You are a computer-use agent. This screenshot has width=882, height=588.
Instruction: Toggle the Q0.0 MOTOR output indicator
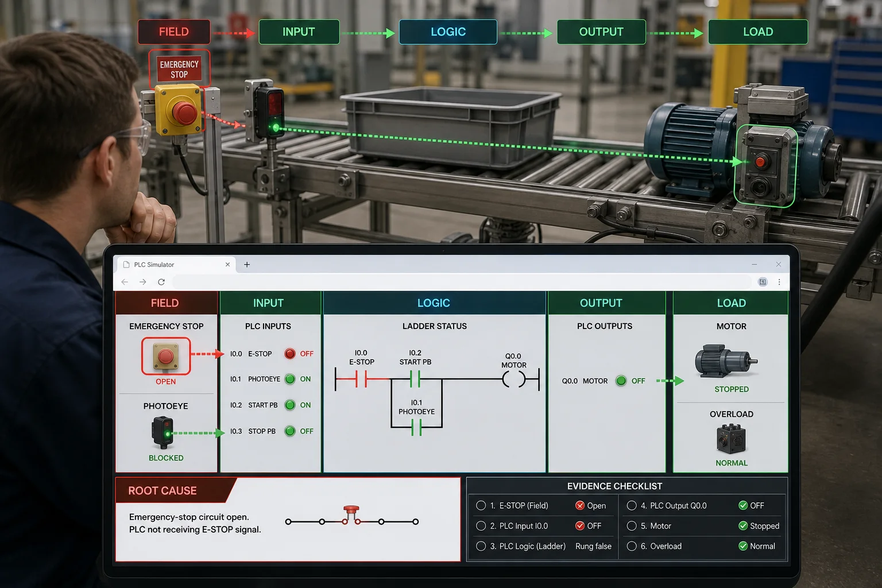pyautogui.click(x=621, y=381)
